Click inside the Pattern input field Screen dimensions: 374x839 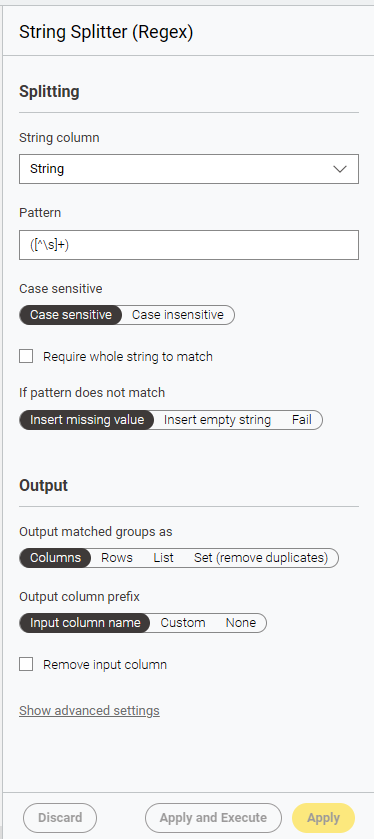pyautogui.click(x=189, y=245)
